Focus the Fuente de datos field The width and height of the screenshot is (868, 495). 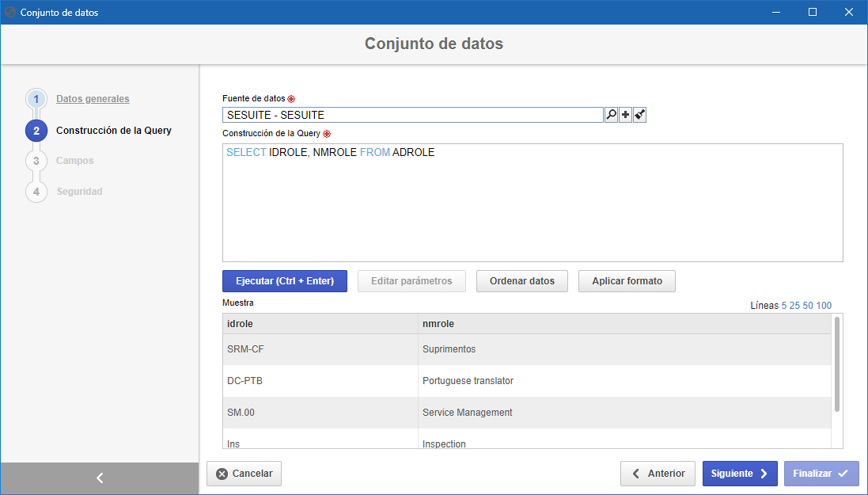pyautogui.click(x=412, y=115)
